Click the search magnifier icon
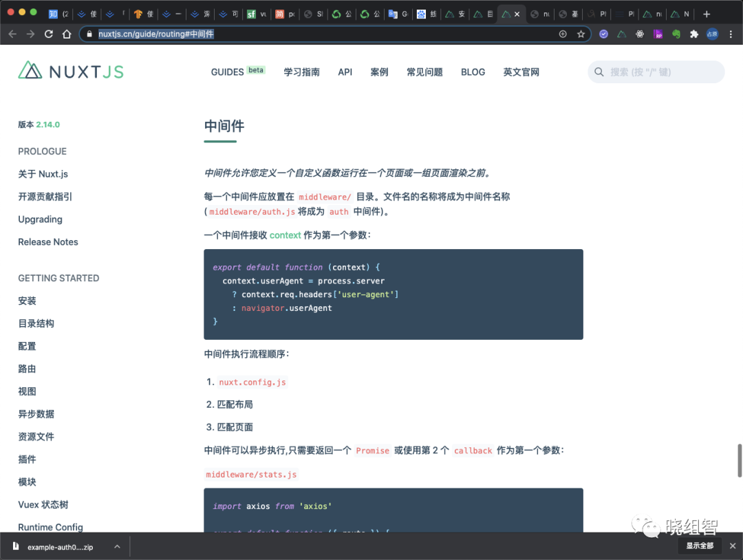The image size is (743, 560). (599, 72)
